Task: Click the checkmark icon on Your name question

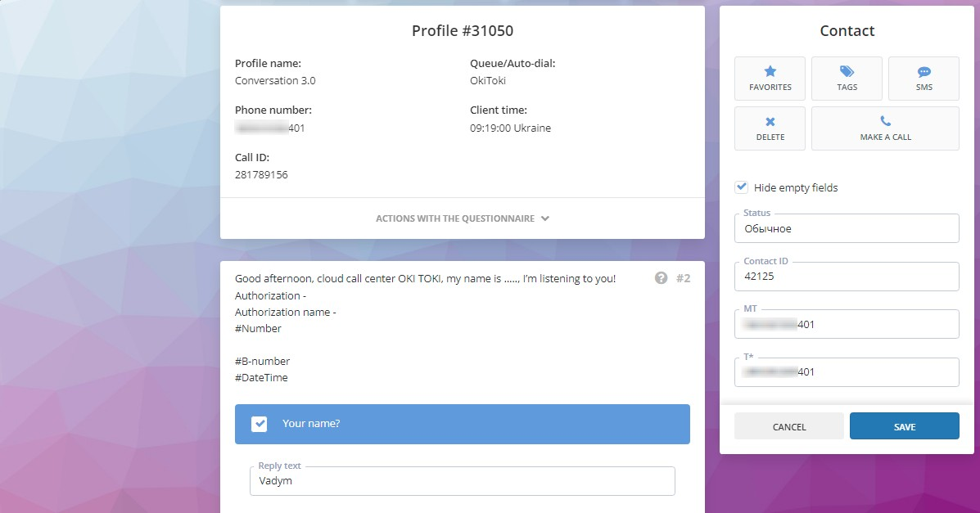Action: coord(260,424)
